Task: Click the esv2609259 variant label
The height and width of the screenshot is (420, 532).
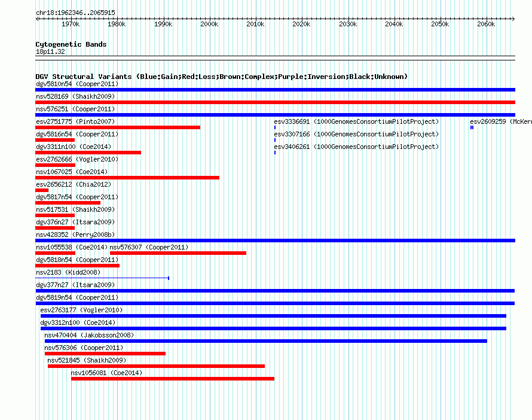Action: [501, 121]
